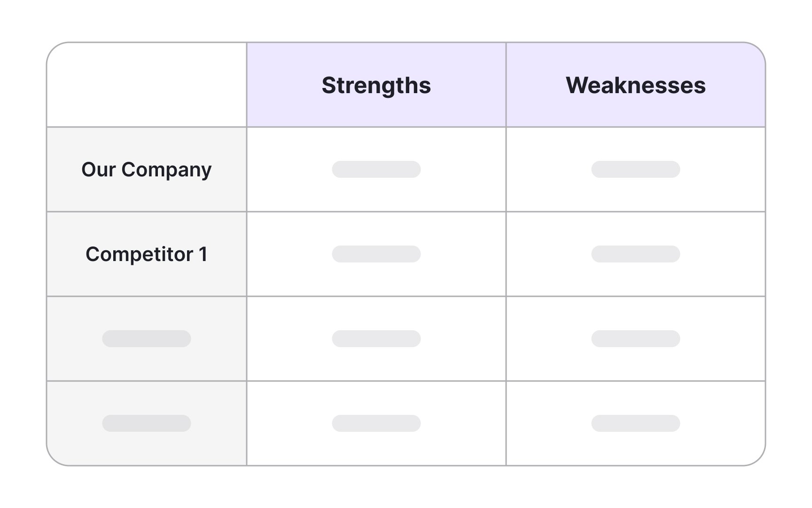Select Our Company's Weaknesses placeholder
Viewport: 812px width, 508px height.
[635, 169]
